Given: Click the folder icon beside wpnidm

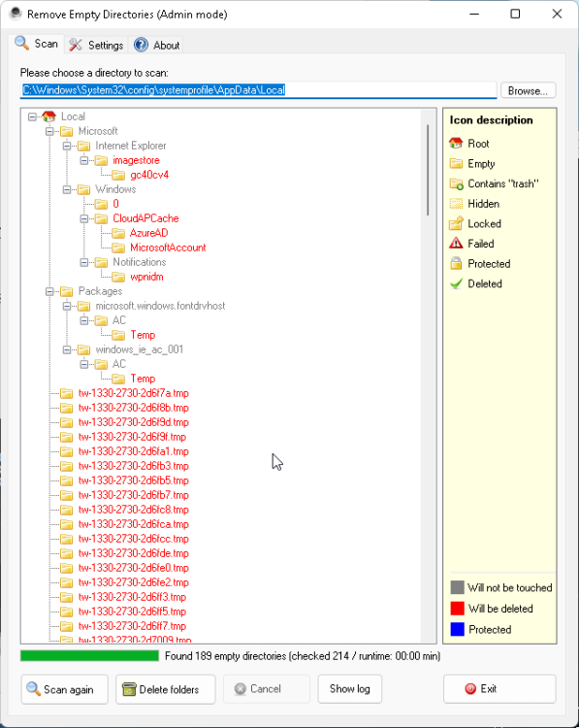Looking at the screenshot, I should pyautogui.click(x=118, y=277).
